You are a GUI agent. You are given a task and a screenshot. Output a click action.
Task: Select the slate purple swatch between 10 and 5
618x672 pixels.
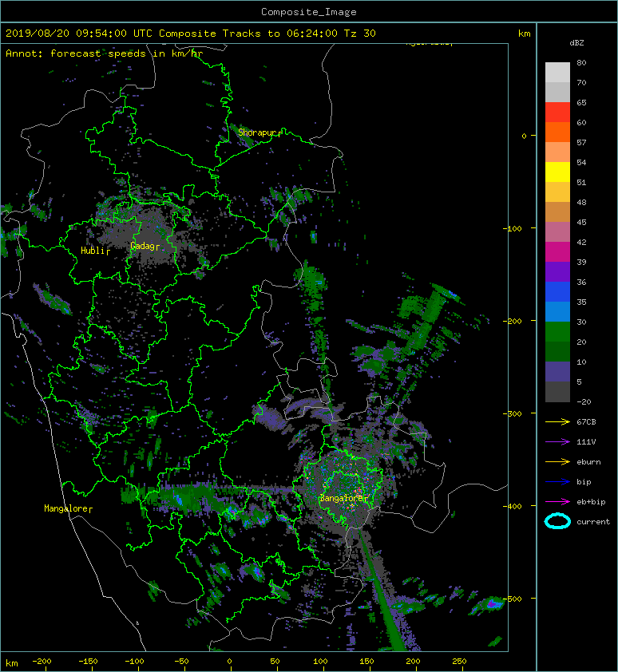click(x=557, y=372)
